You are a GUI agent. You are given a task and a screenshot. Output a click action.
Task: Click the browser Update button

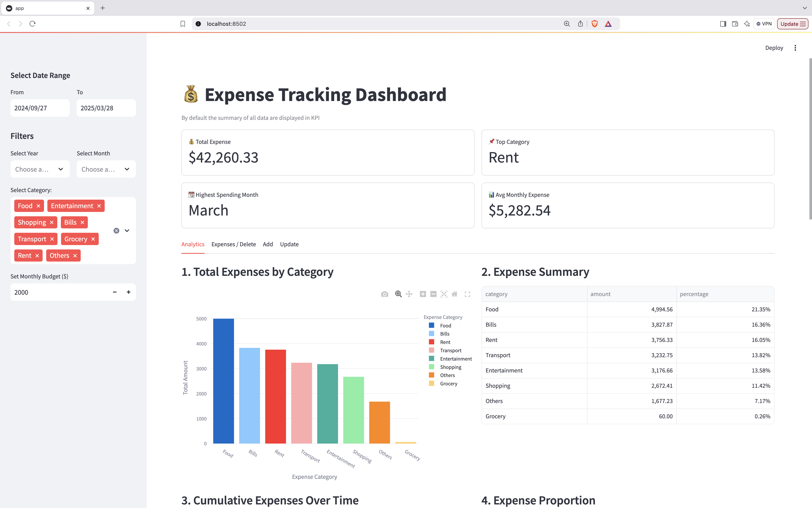tap(793, 24)
